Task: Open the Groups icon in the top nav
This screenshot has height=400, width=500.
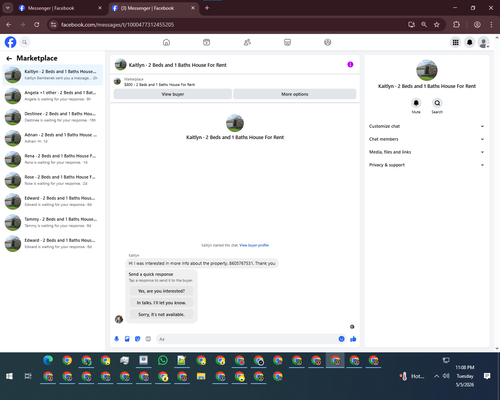Action: click(328, 42)
